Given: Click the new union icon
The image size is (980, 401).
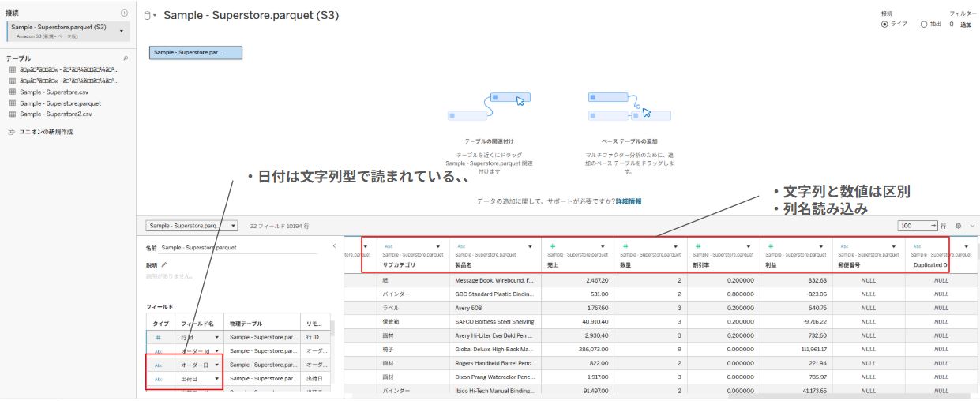Looking at the screenshot, I should pyautogui.click(x=12, y=132).
